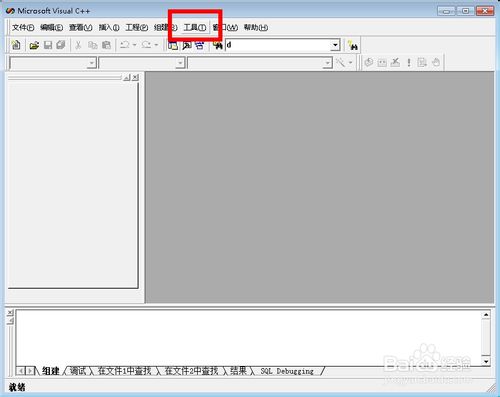The image size is (500, 397).
Task: Click the 就绪 status bar text
Action: 17,387
